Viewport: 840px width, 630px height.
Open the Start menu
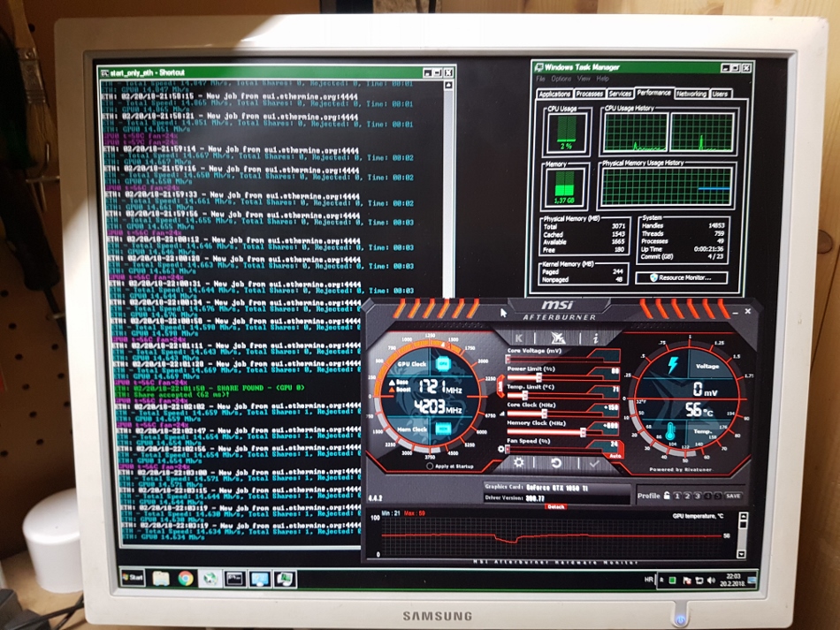(134, 579)
